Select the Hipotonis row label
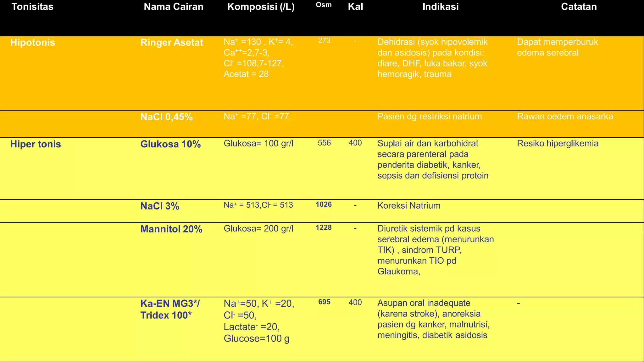This screenshot has width=644, height=362. tap(32, 43)
